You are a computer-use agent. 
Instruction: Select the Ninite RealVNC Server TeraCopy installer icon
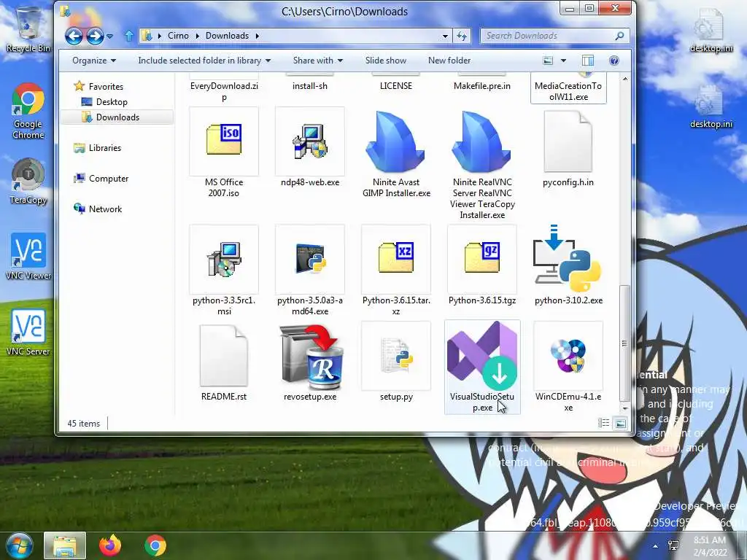pos(481,141)
